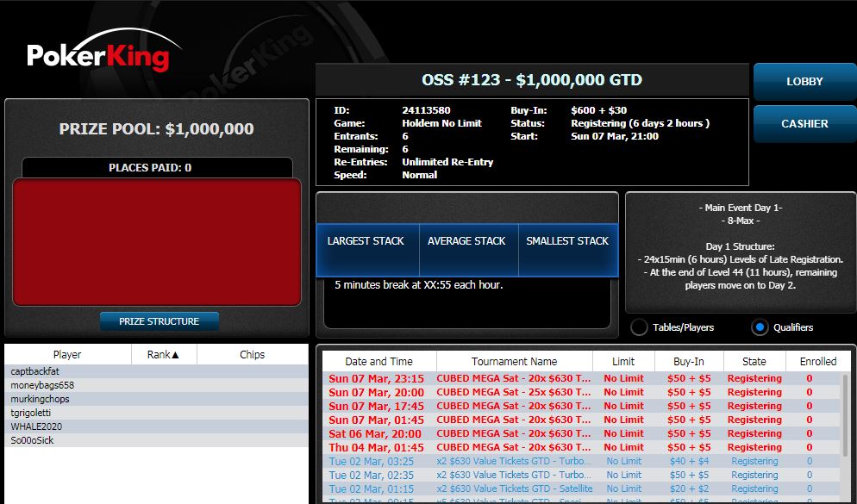
Task: Select qualifier on Thu 04 Mar, 01:45
Action: click(x=581, y=447)
